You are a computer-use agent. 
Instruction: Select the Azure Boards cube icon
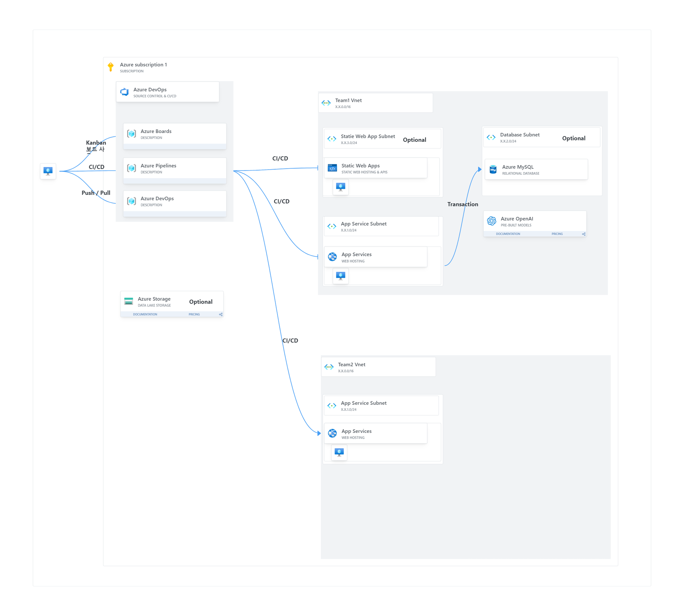coord(132,134)
